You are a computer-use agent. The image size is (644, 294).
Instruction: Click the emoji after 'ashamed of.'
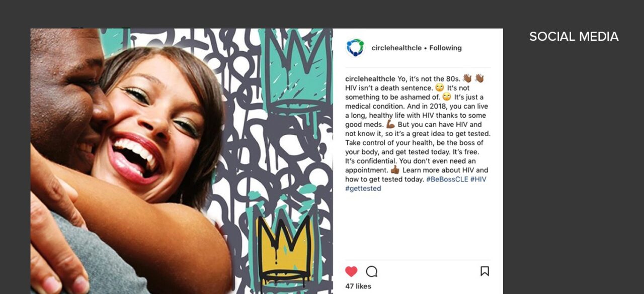[x=446, y=97]
